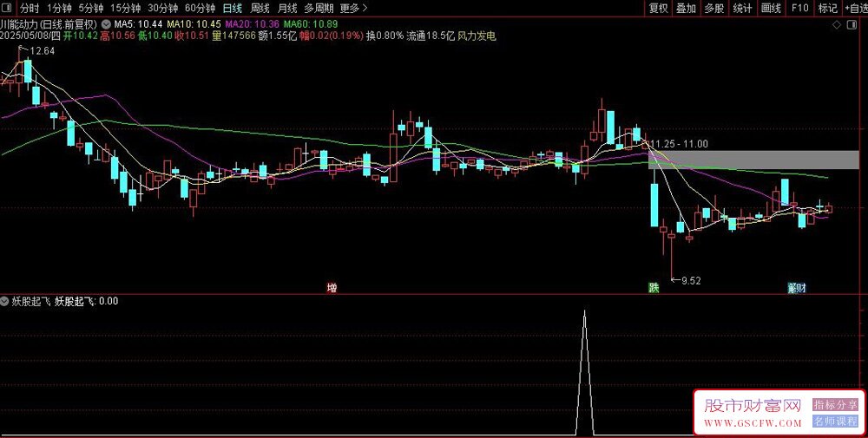
Task: Click the 统计 statistics button
Action: pyautogui.click(x=742, y=8)
